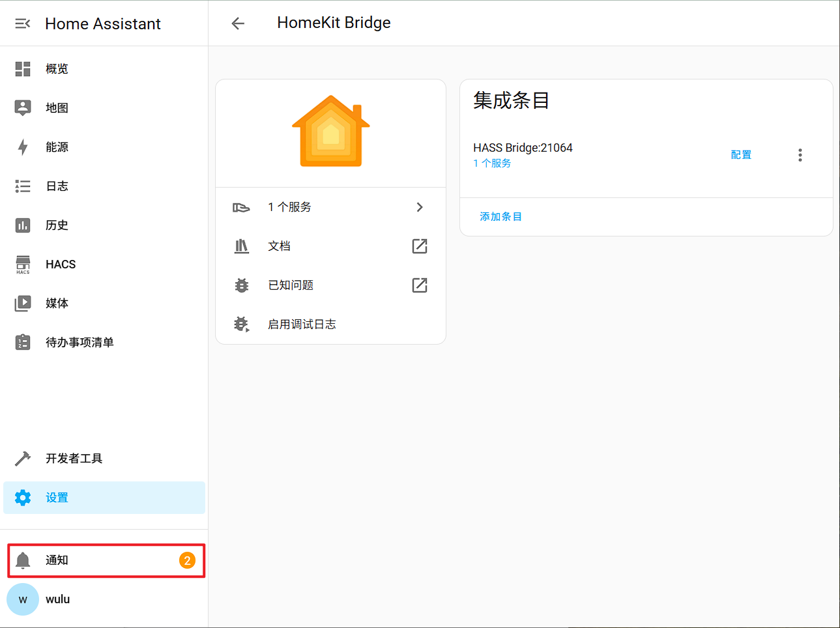Open 已知问题 external link icon
This screenshot has height=628, width=840.
(420, 285)
